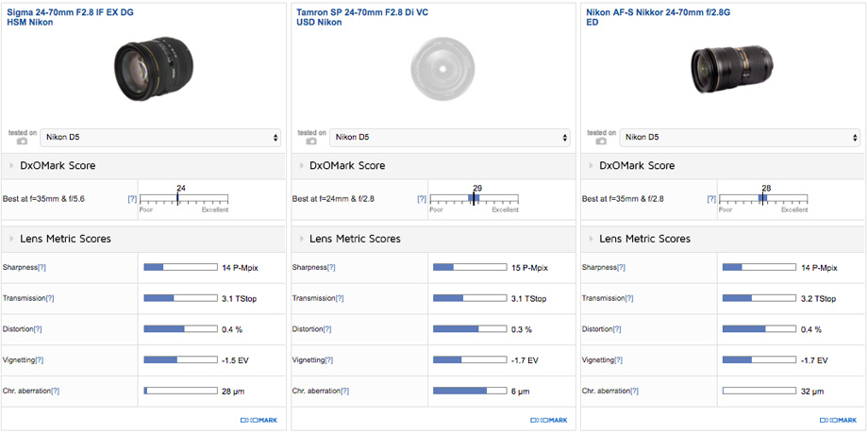This screenshot has width=868, height=434.
Task: Open the Vignetting [?] help in Nikkor panel
Action: (x=619, y=360)
